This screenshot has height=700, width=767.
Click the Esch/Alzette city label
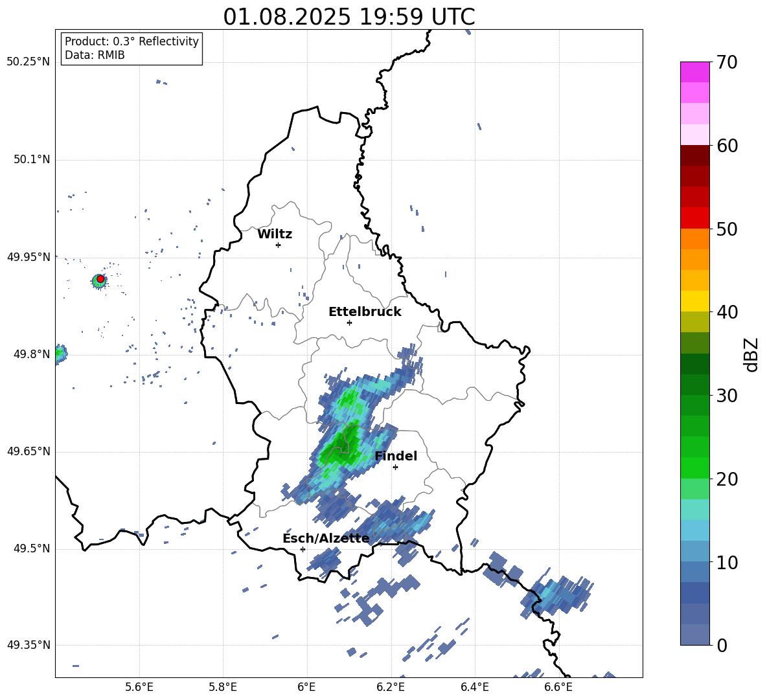tap(326, 539)
